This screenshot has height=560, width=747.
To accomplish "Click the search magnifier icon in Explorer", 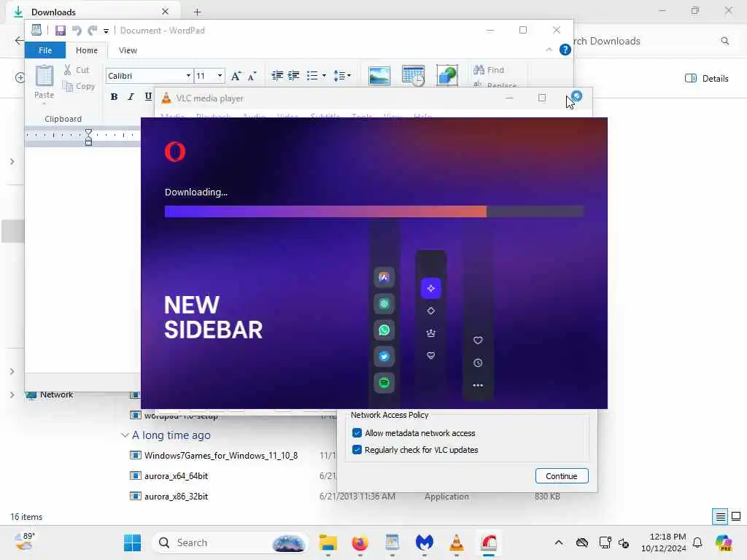I will 724,41.
